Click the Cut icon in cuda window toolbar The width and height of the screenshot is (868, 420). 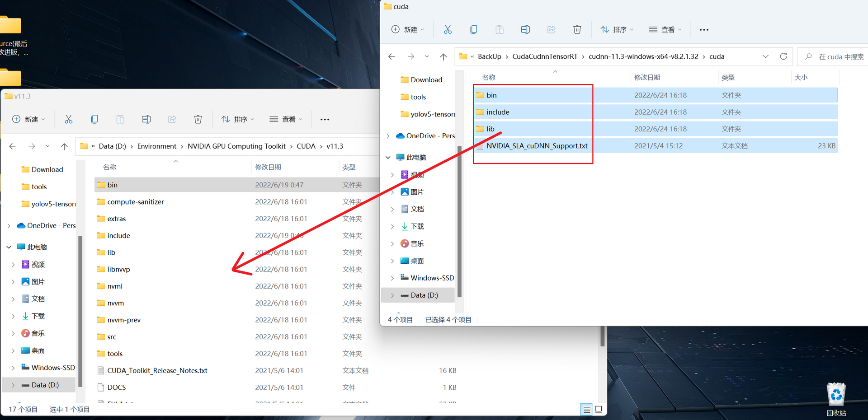[x=448, y=29]
